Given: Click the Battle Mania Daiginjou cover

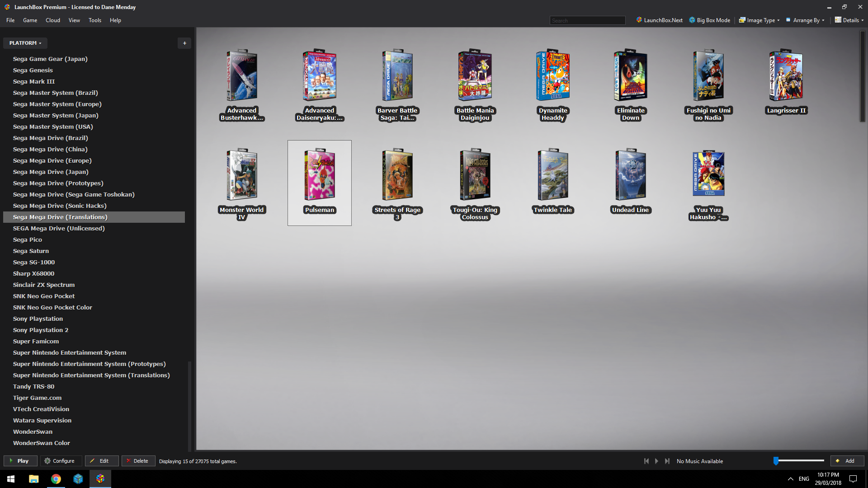Looking at the screenshot, I should pos(475,75).
